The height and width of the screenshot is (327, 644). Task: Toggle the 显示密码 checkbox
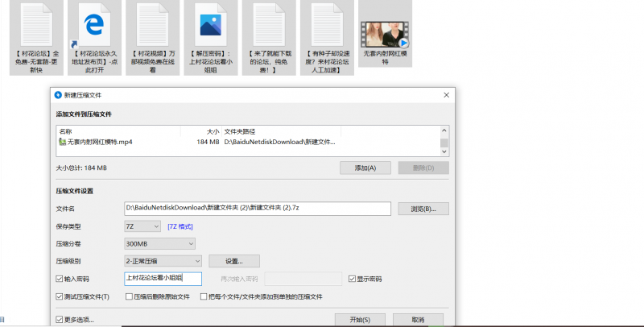(x=352, y=279)
